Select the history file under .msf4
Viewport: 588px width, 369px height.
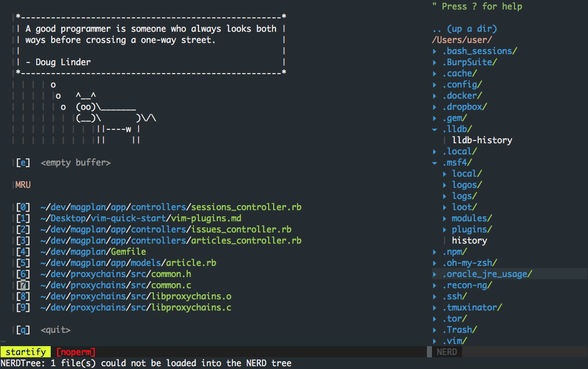[x=469, y=240]
